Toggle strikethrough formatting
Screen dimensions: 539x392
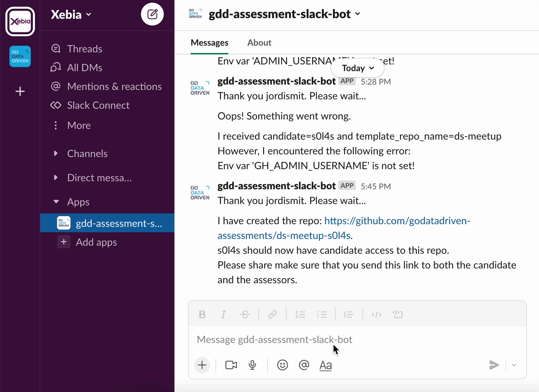[x=245, y=314]
